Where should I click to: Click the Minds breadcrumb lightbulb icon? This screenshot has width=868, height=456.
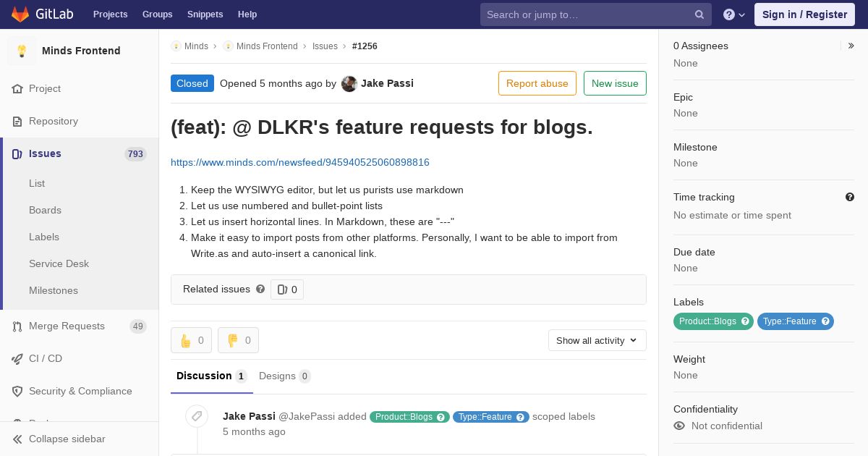176,46
